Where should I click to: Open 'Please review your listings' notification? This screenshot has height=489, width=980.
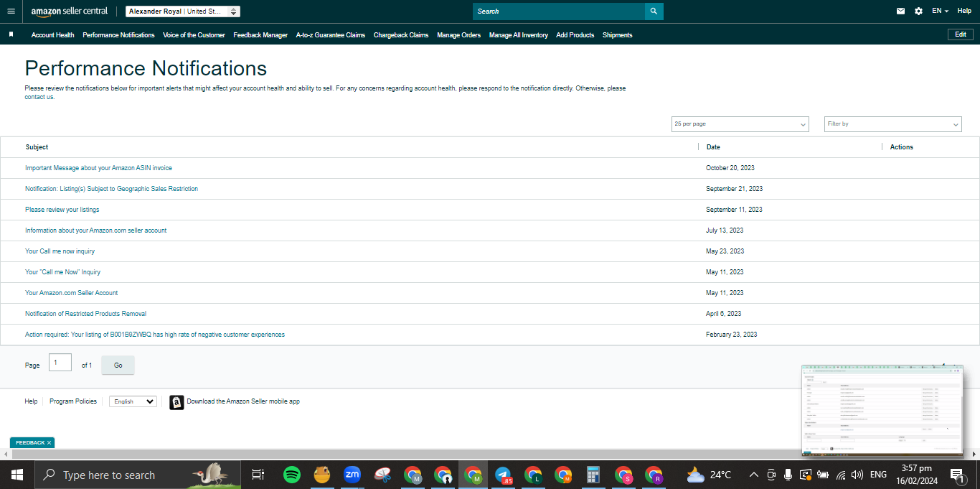pos(62,210)
